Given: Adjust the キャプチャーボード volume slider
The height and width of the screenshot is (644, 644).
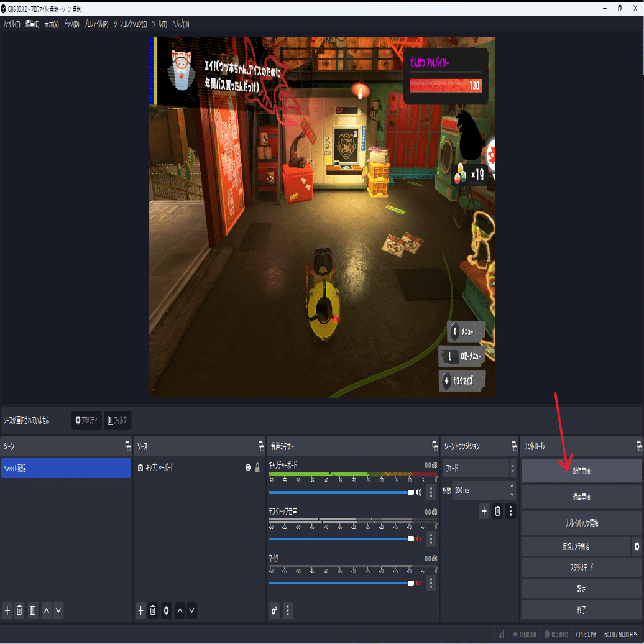Looking at the screenshot, I should pos(341,492).
